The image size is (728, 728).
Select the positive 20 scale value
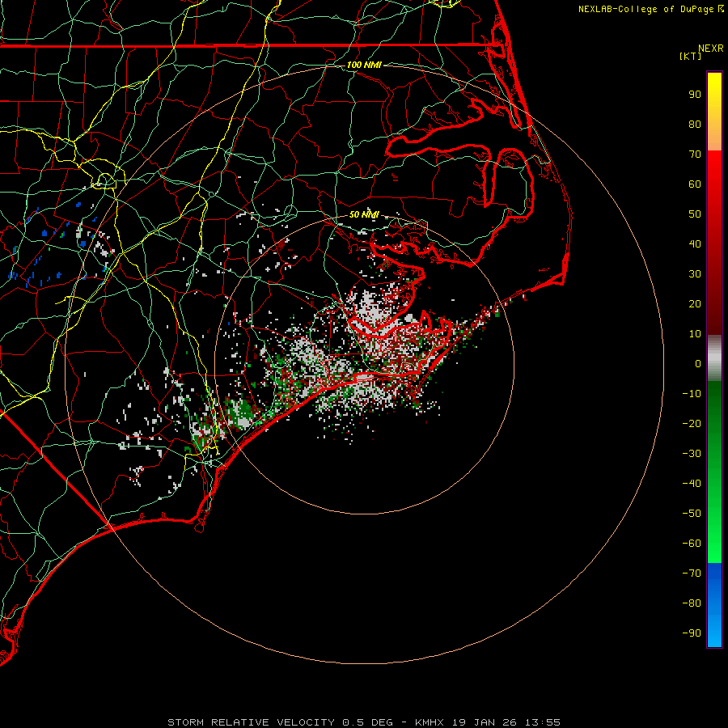coord(695,304)
